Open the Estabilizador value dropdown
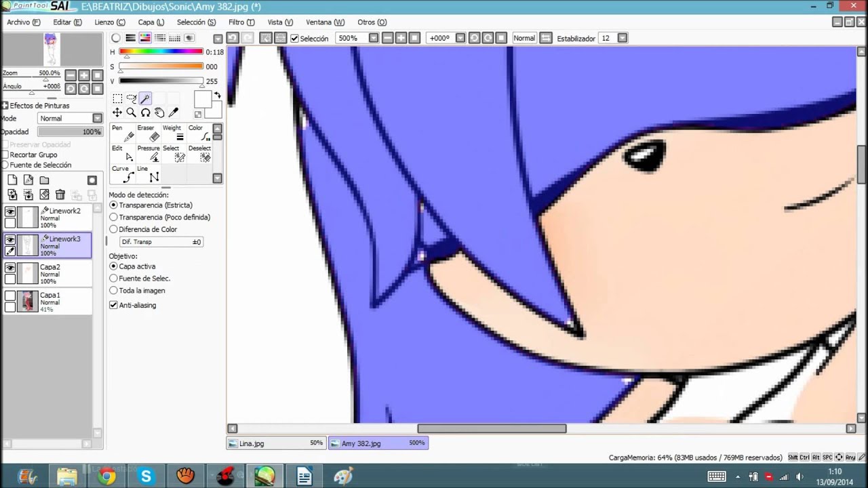Screen dimensions: 868x488 (623, 38)
